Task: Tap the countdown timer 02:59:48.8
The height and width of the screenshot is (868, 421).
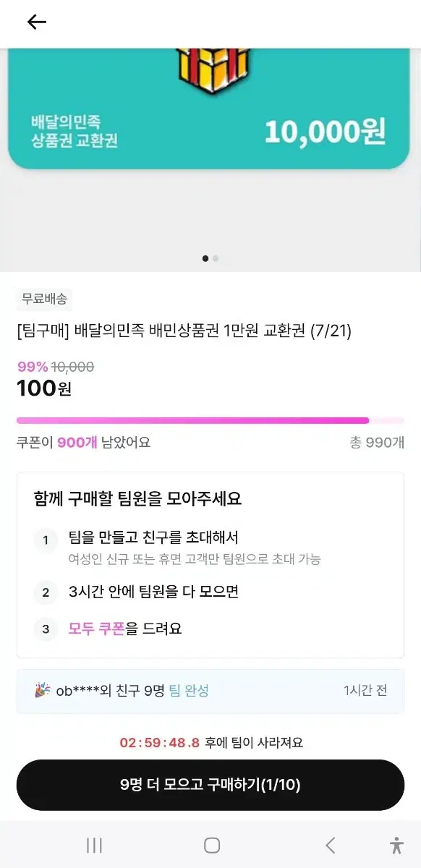Action: tap(159, 743)
